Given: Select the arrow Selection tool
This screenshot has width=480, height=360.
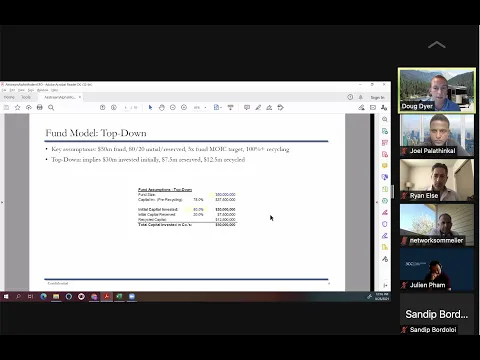Looking at the screenshot, I should pyautogui.click(x=150, y=107).
